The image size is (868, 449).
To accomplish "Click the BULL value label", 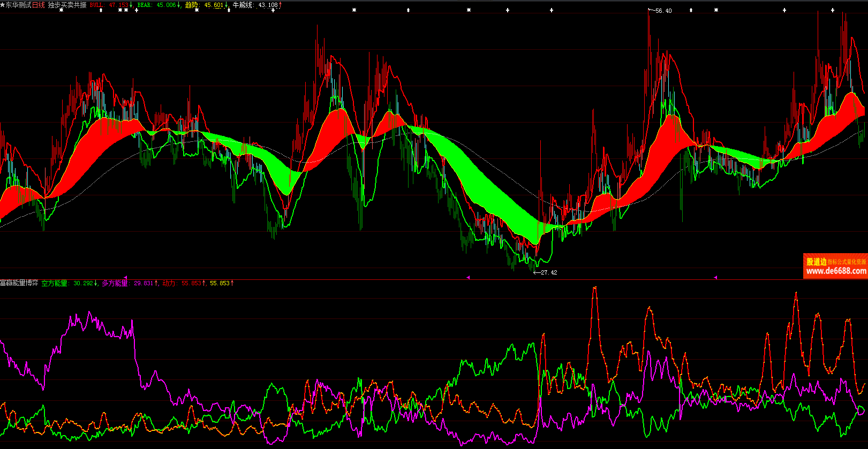I will point(111,5).
